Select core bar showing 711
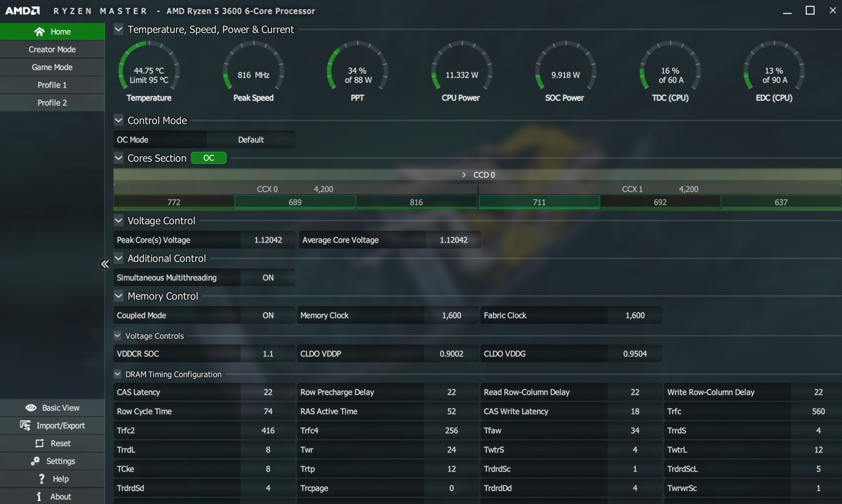 coord(539,202)
